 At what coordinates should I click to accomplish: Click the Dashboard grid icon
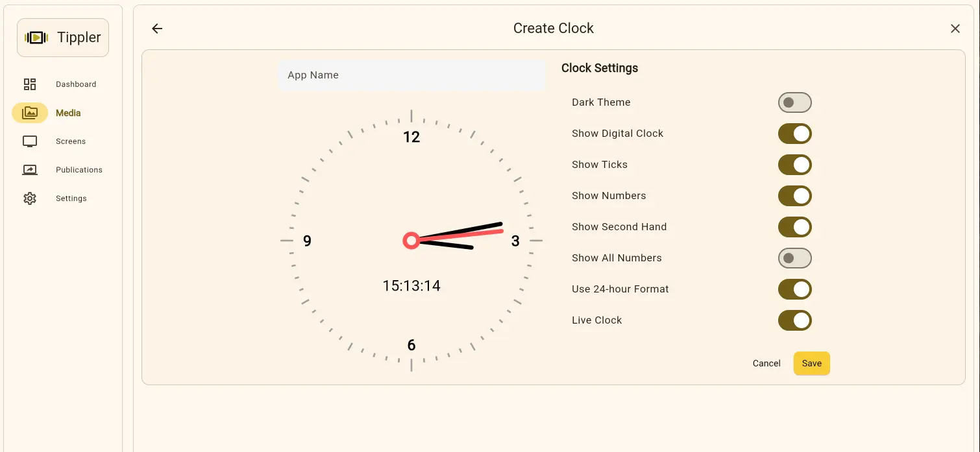click(30, 84)
